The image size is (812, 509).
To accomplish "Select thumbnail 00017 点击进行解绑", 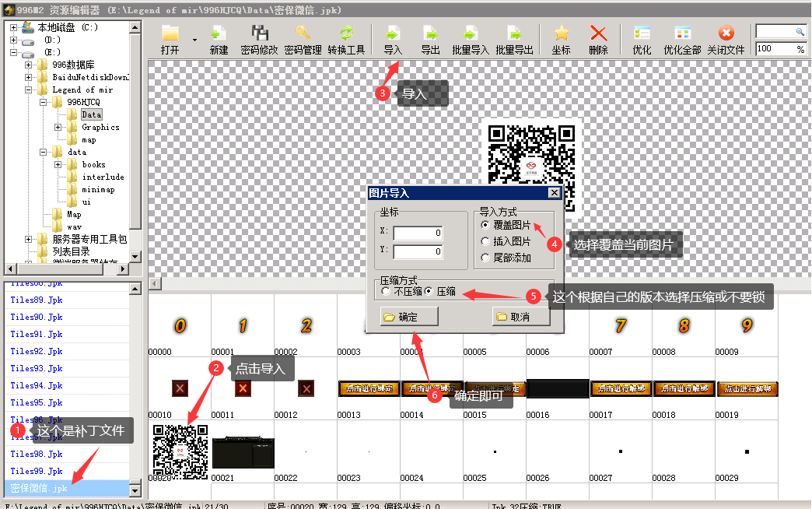I will pos(621,388).
